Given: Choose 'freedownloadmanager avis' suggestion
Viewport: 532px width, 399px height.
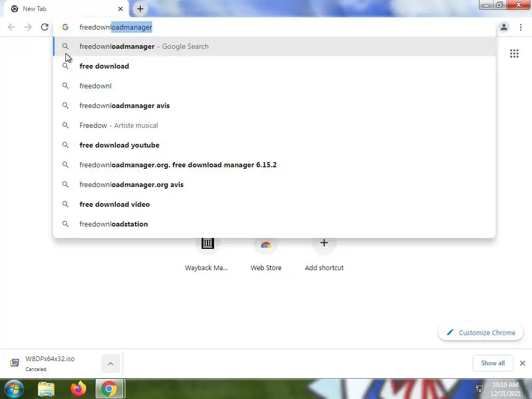Looking at the screenshot, I should 274,105.
